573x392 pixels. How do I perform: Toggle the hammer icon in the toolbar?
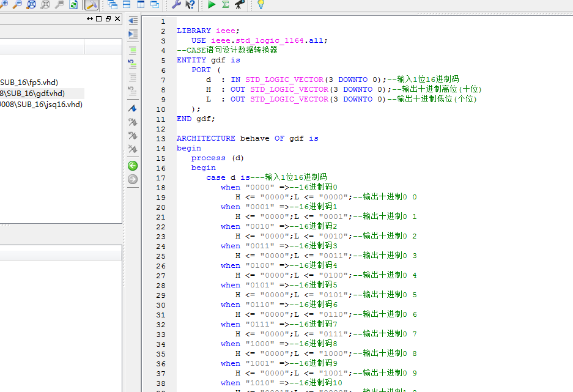pos(91,5)
